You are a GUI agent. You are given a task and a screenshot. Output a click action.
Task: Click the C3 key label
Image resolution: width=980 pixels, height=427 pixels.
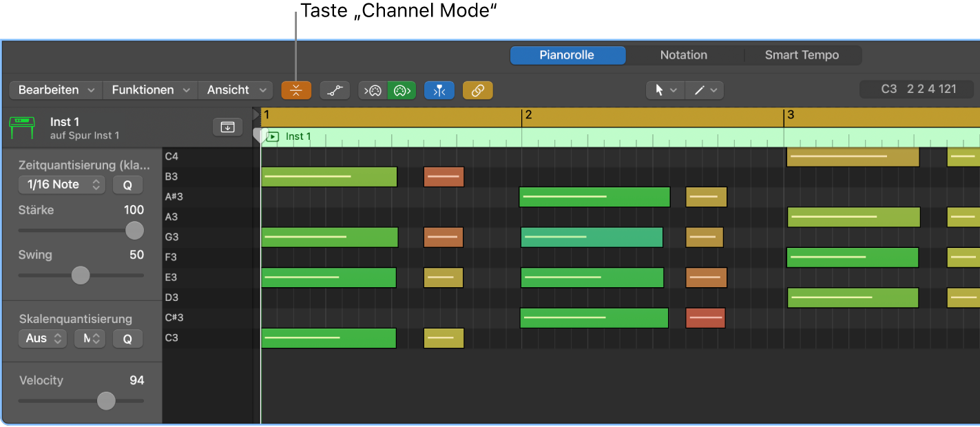(x=171, y=337)
